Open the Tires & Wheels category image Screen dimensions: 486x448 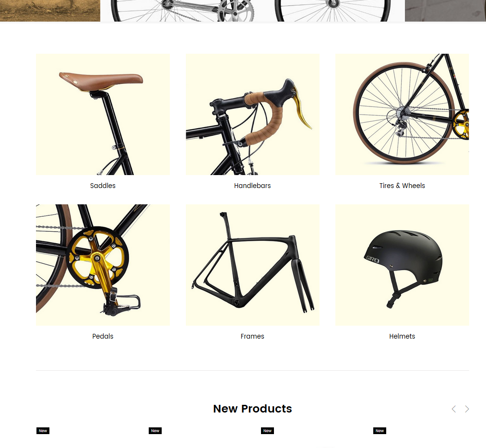click(403, 114)
